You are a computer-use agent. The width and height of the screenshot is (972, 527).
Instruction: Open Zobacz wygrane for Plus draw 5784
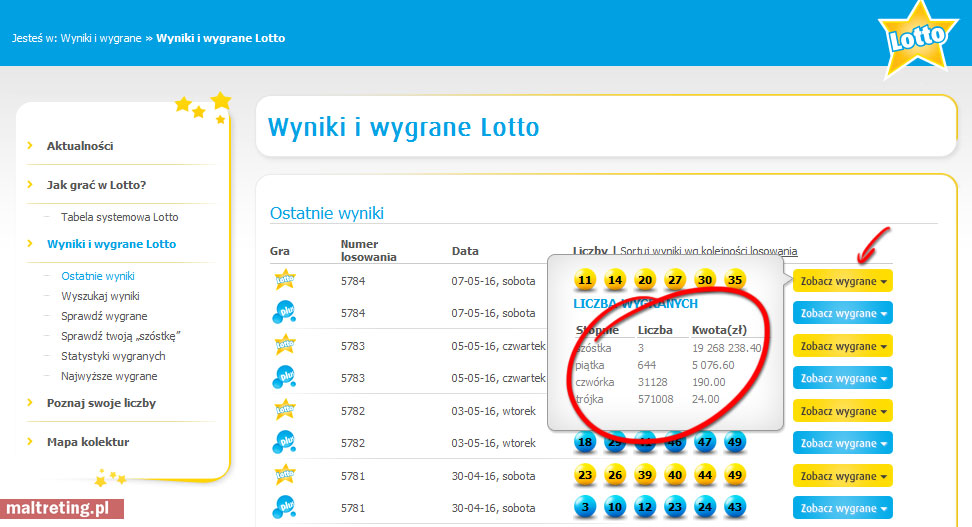click(x=842, y=313)
